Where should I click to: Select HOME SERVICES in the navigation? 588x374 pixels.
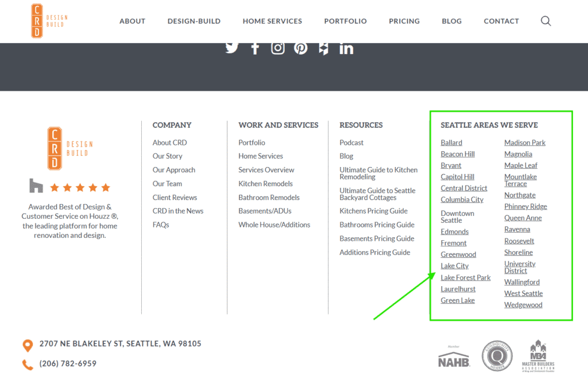pos(272,21)
